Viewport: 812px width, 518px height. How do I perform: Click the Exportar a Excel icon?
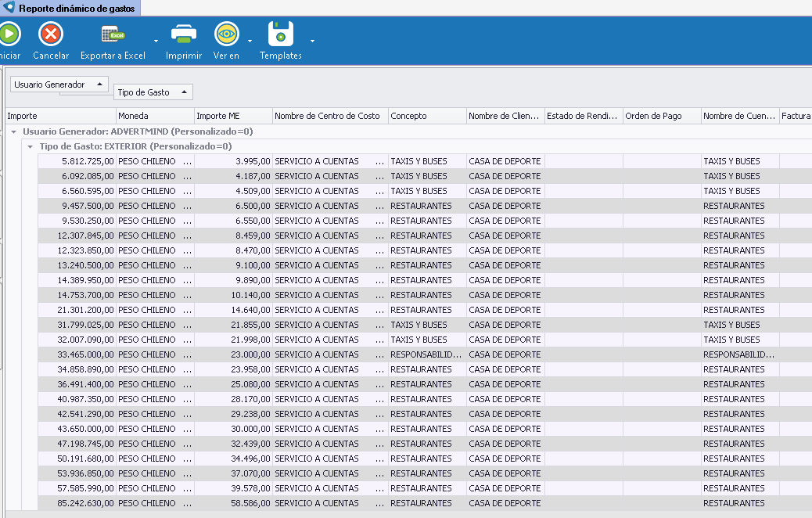coord(113,34)
